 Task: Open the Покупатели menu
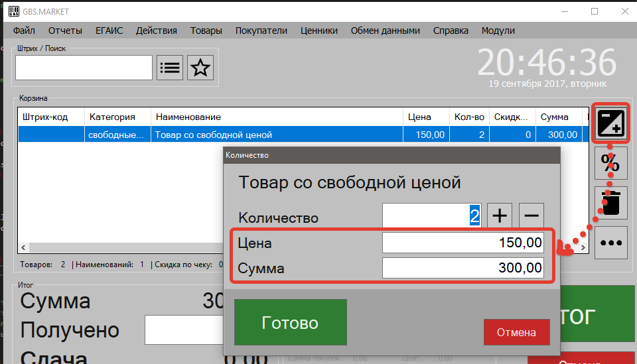point(261,31)
